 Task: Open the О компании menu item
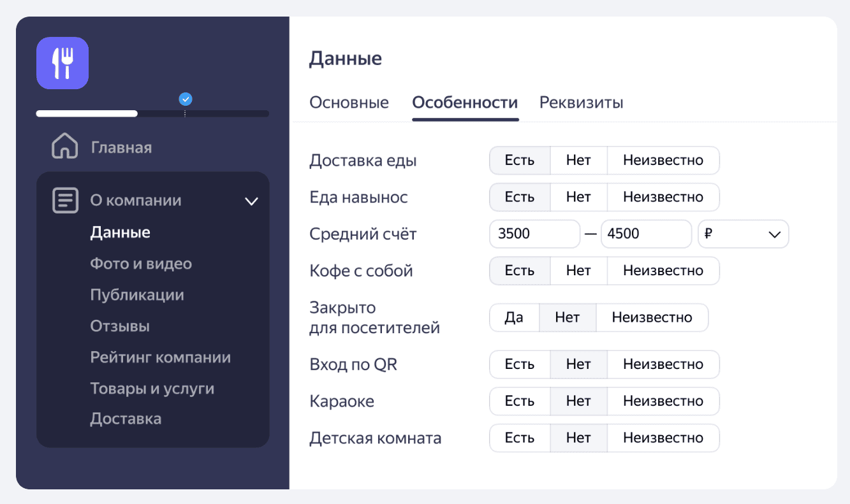[x=136, y=200]
